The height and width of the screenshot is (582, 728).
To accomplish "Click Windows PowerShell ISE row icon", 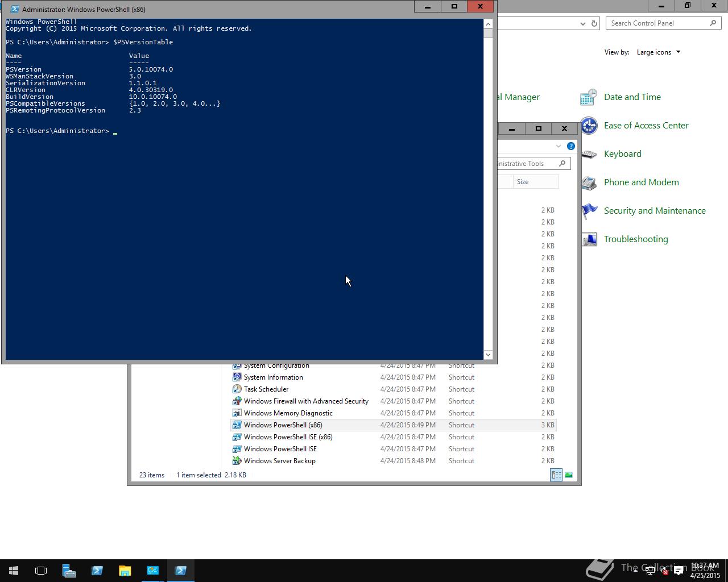I will click(237, 449).
